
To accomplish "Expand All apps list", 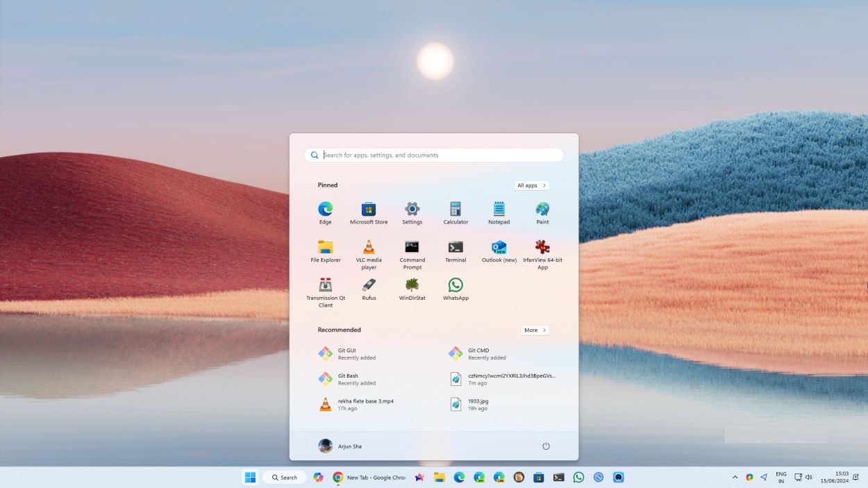I will (x=531, y=185).
